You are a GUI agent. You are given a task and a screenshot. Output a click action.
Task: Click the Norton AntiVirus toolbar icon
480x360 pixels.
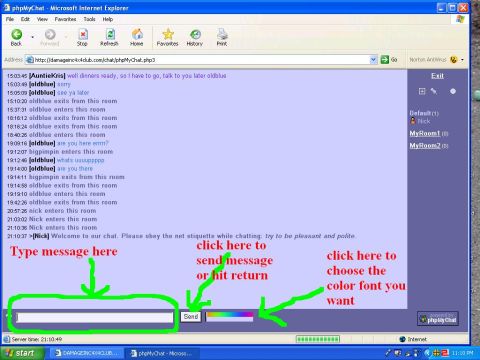[x=453, y=60]
